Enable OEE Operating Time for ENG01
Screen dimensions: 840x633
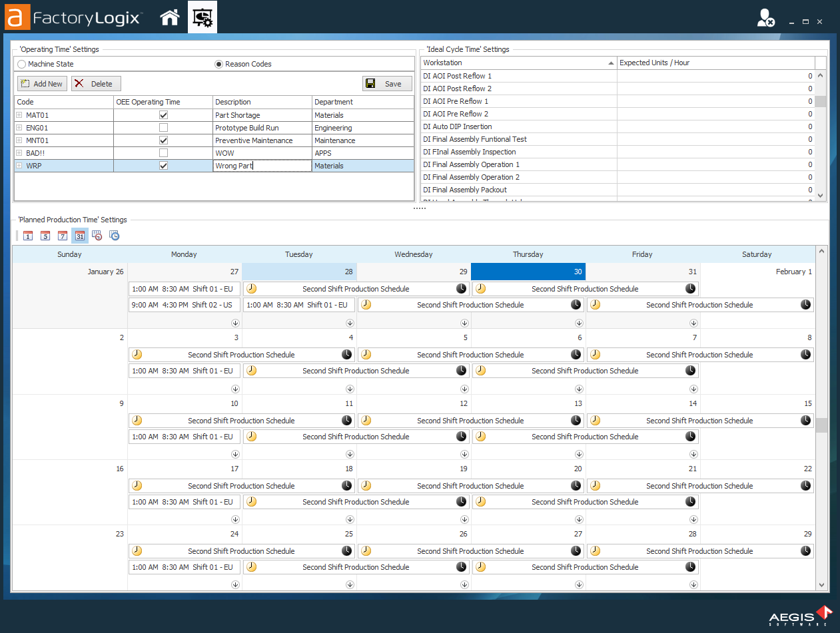pyautogui.click(x=163, y=128)
